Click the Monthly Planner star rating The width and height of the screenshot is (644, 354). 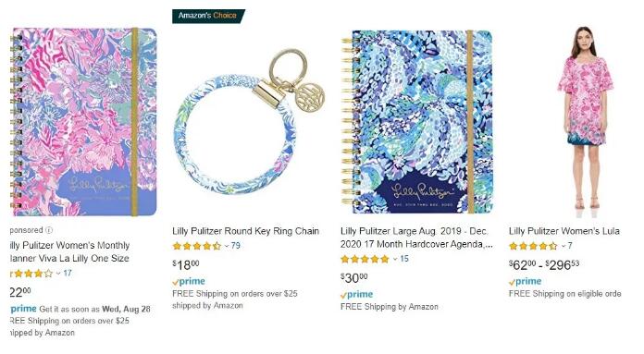pos(31,274)
